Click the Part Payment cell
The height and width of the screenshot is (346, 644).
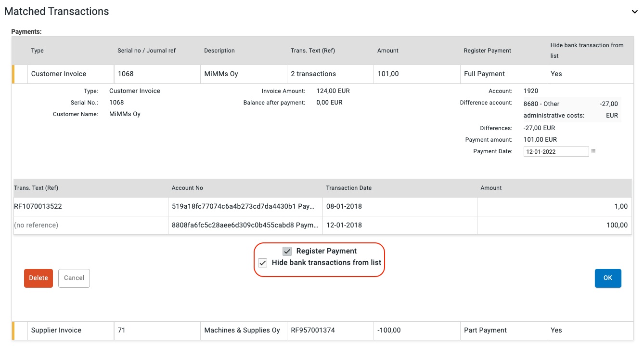(x=503, y=331)
